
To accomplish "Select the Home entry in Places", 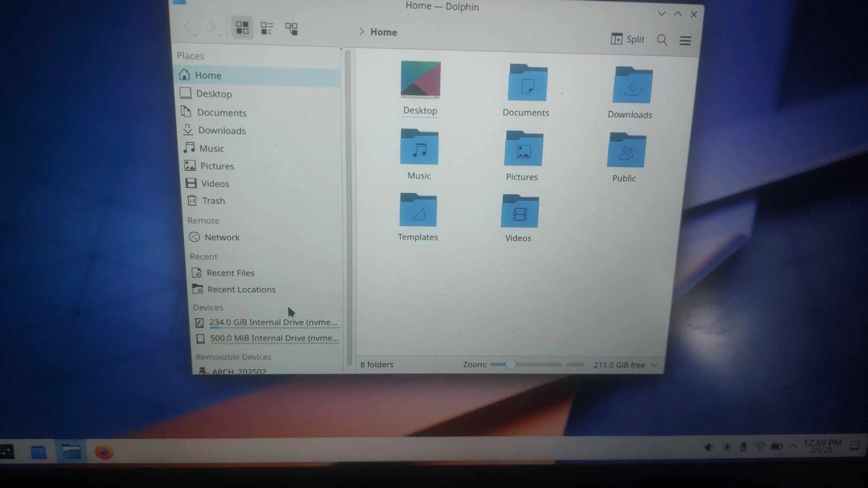I will pyautogui.click(x=208, y=75).
